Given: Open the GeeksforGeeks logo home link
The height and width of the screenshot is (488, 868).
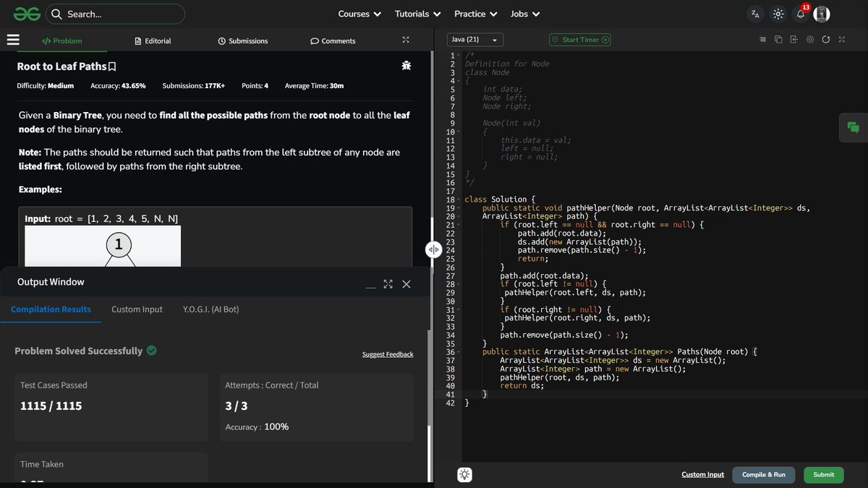Looking at the screenshot, I should [25, 14].
